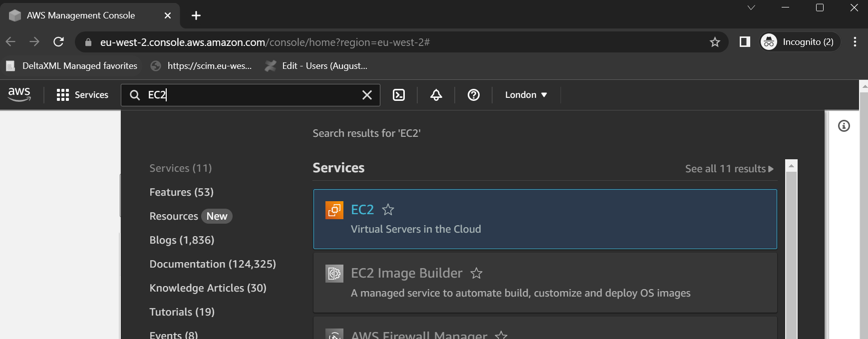Toggle the browser side panel button
The width and height of the screenshot is (868, 339).
(x=745, y=42)
